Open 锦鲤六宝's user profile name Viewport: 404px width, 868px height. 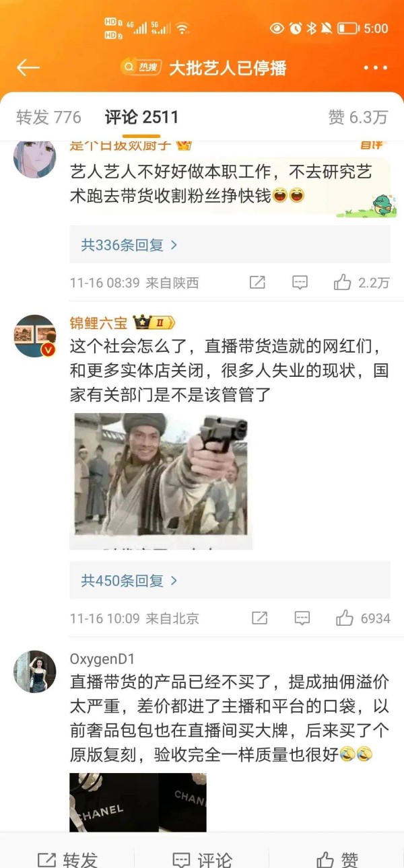[x=98, y=323]
